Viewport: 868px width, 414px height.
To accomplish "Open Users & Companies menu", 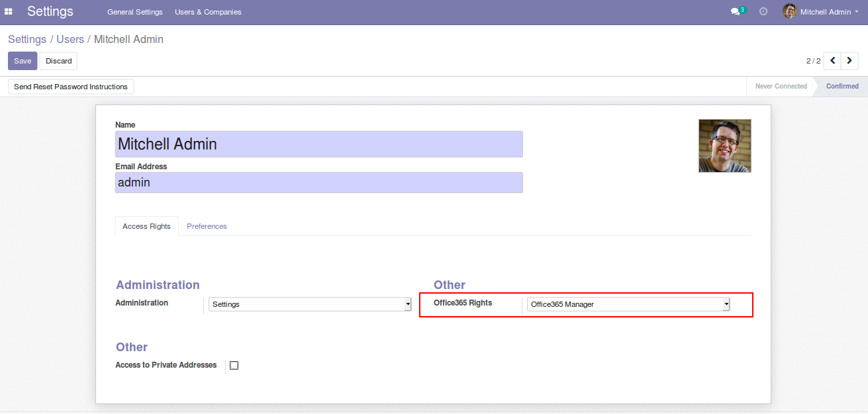I will pos(208,12).
